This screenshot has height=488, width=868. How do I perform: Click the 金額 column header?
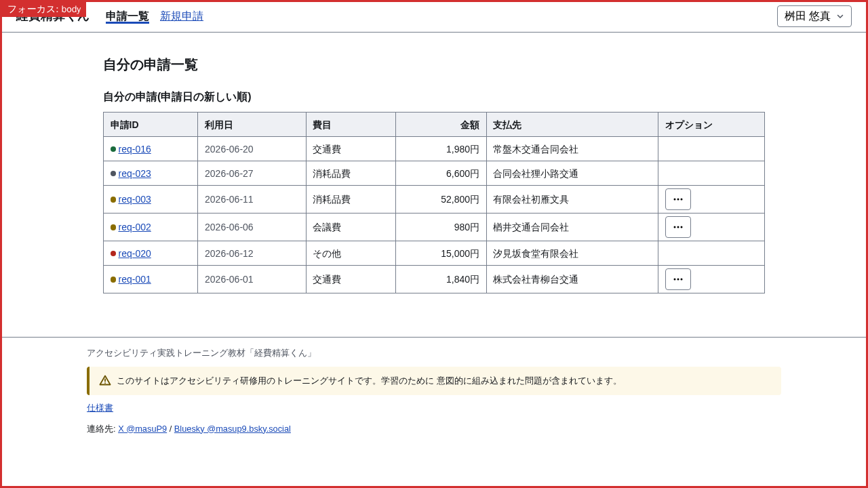coord(441,125)
